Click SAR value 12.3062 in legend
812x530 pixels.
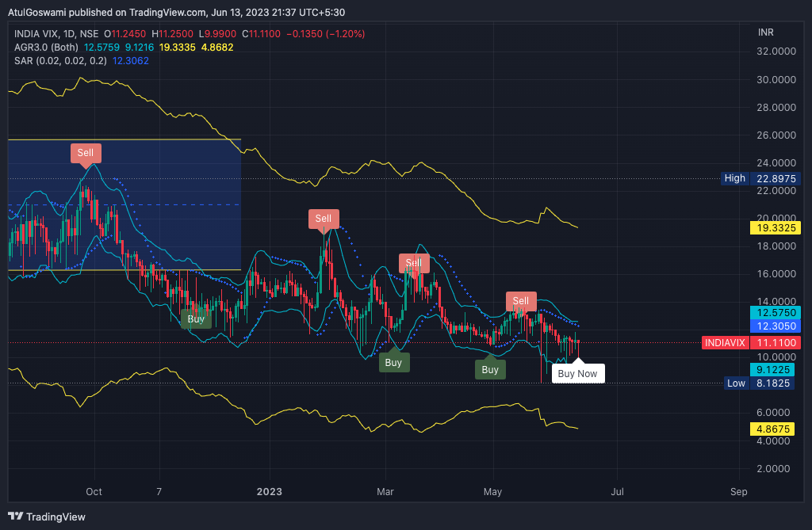click(131, 60)
